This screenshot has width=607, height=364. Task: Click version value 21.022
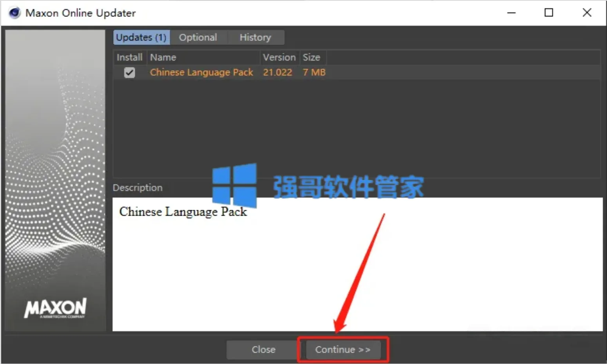point(277,72)
